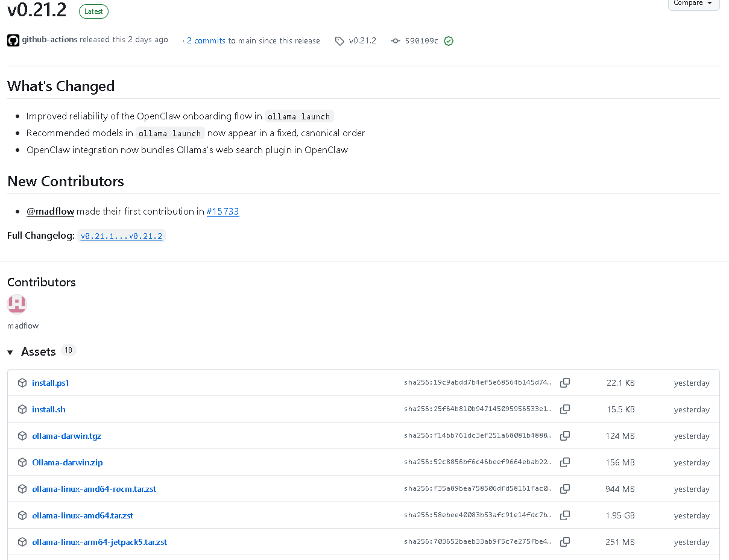This screenshot has width=729, height=560.
Task: Click the Assets count badge 18
Action: click(69, 350)
